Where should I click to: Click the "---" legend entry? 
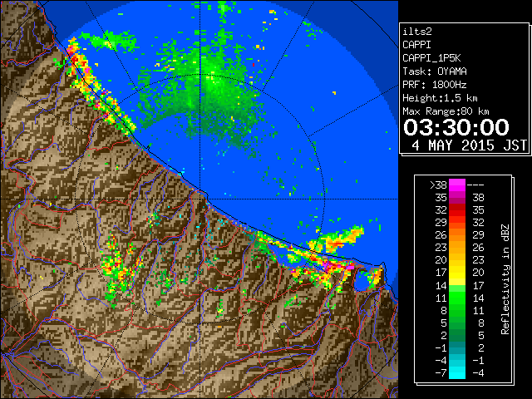pos(475,185)
